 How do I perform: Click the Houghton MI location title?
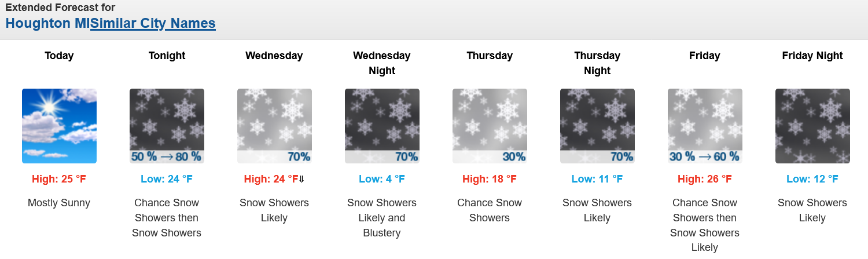click(47, 24)
